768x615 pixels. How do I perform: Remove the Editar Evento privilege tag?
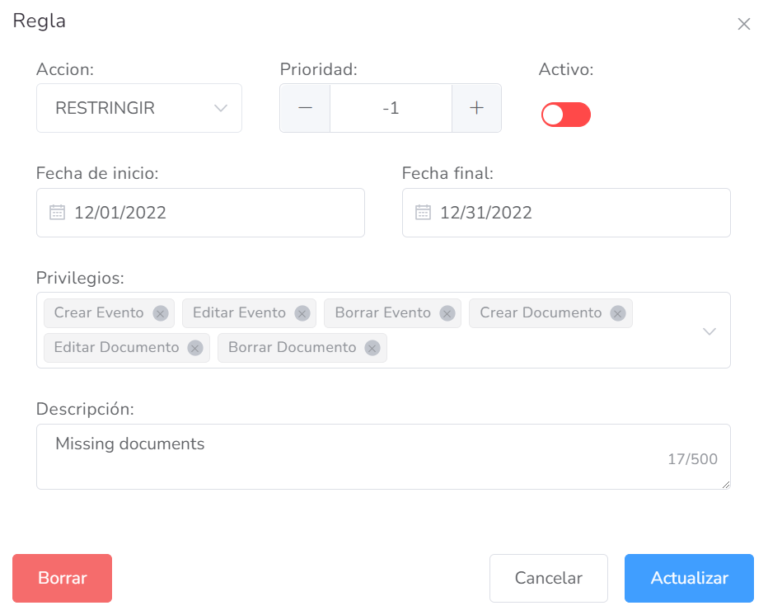tap(302, 313)
